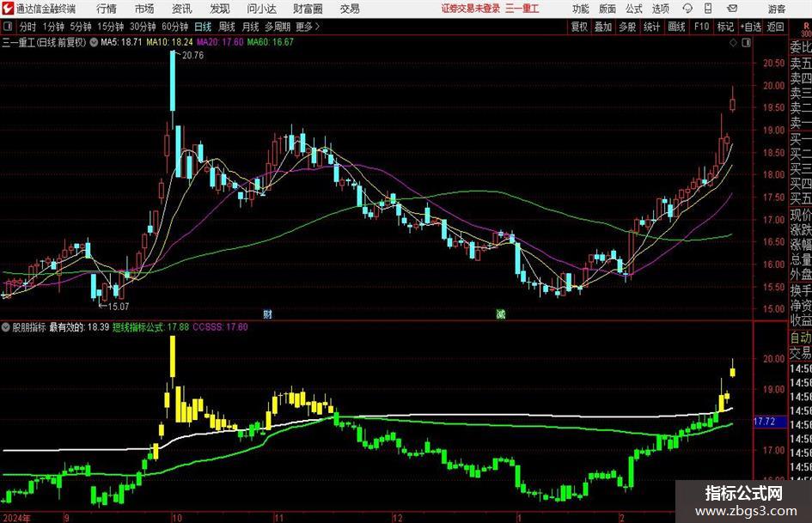Click the 财 marker on the chart
Screen dimensions: 812x523
[267, 313]
